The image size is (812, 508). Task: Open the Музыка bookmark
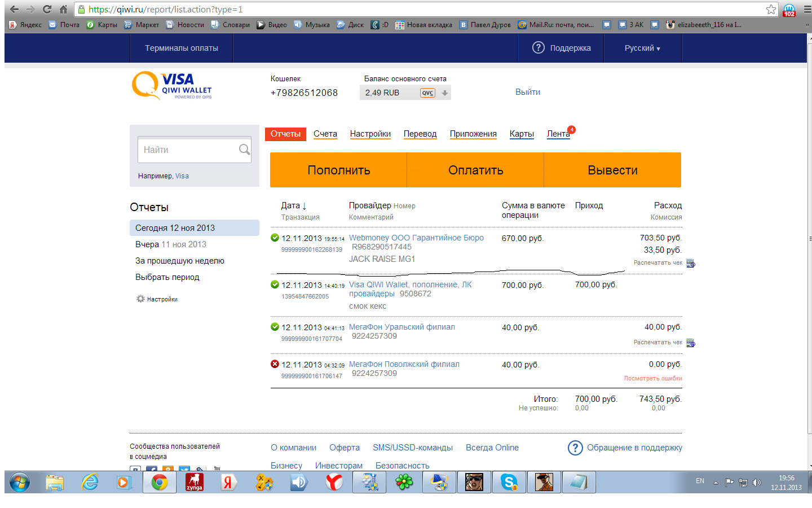[x=312, y=25]
